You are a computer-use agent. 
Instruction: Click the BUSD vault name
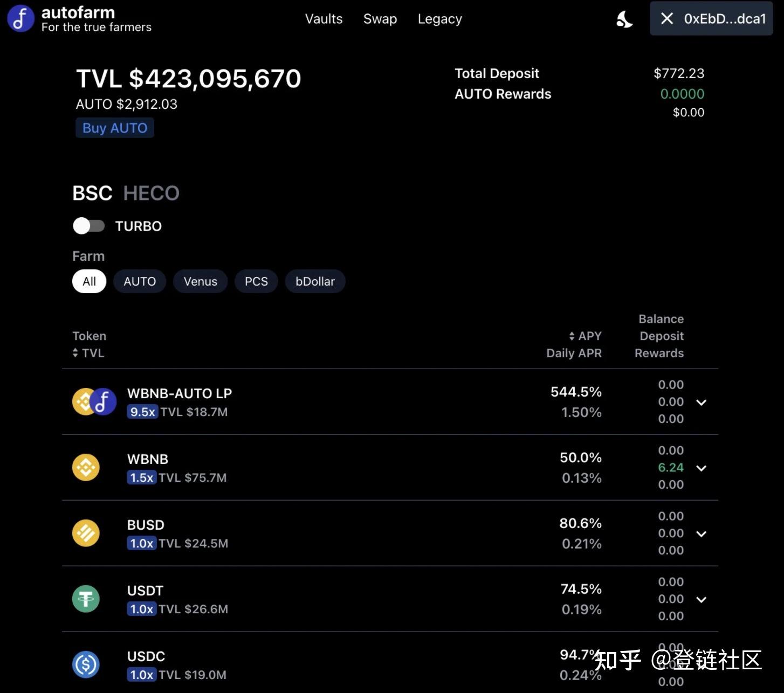pos(146,525)
